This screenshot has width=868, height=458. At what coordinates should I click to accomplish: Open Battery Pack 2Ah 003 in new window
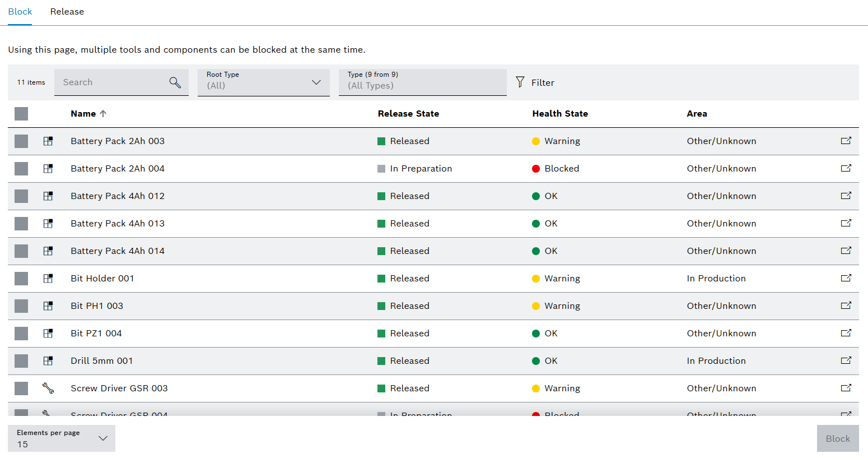846,141
